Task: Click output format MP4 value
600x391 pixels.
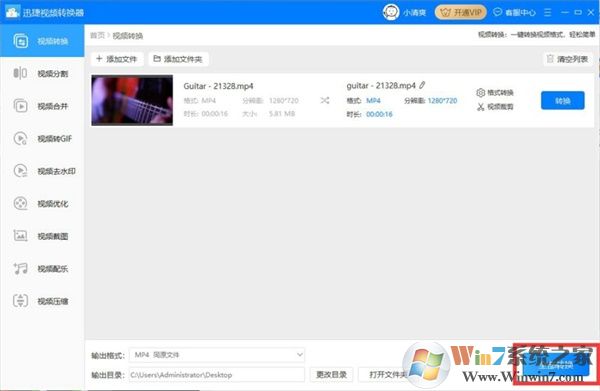Action: point(373,101)
